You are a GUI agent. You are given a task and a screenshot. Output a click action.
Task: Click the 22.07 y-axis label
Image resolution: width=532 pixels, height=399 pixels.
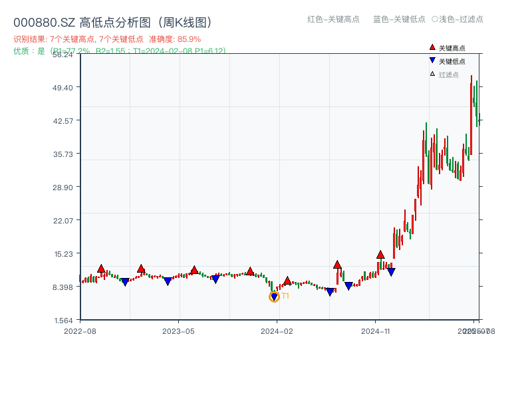click(63, 221)
